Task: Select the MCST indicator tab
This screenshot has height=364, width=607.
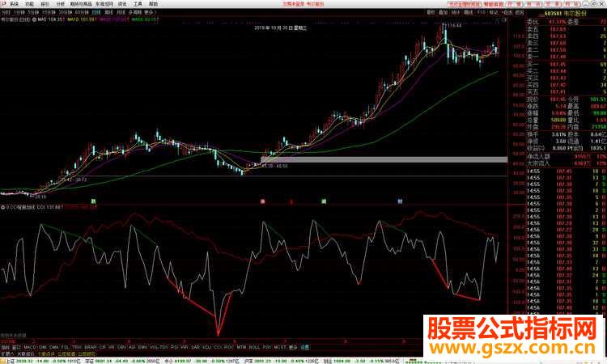Action: pyautogui.click(x=280, y=347)
